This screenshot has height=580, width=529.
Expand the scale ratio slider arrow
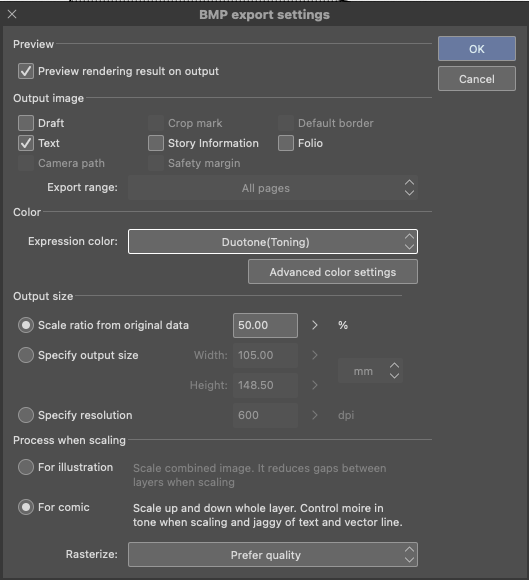pyautogui.click(x=315, y=325)
